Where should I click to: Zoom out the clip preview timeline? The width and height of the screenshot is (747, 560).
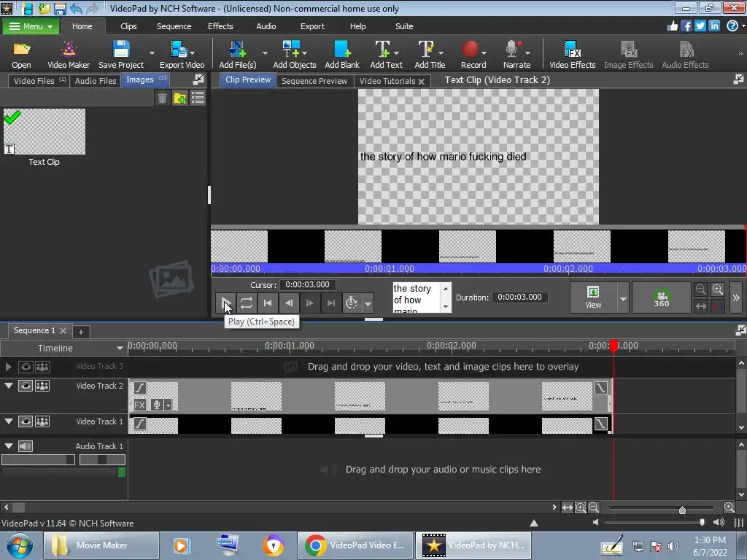click(x=701, y=289)
